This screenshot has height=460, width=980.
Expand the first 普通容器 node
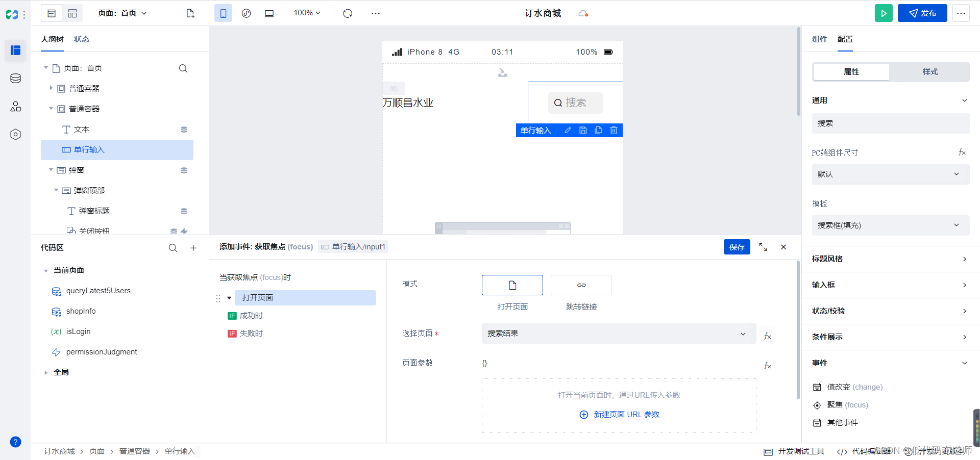[51, 88]
